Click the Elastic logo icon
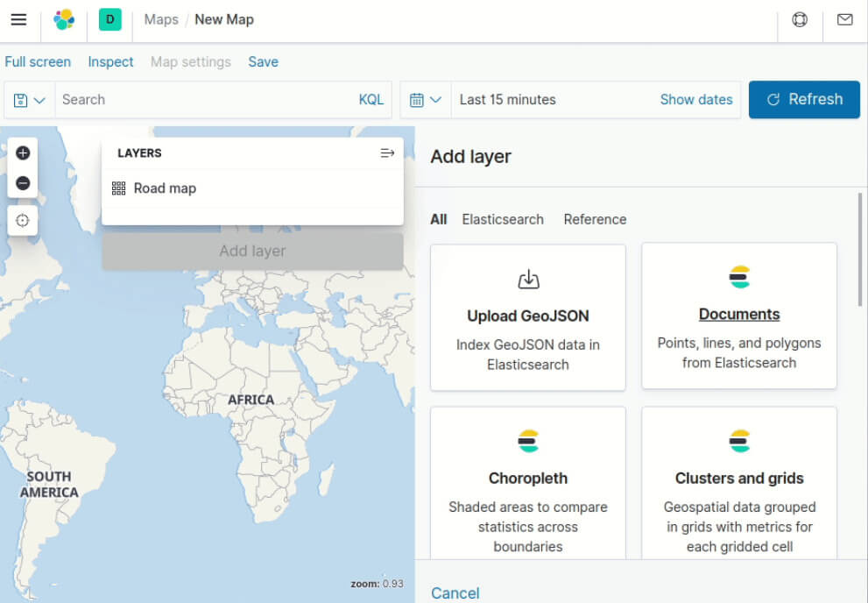 (x=64, y=19)
